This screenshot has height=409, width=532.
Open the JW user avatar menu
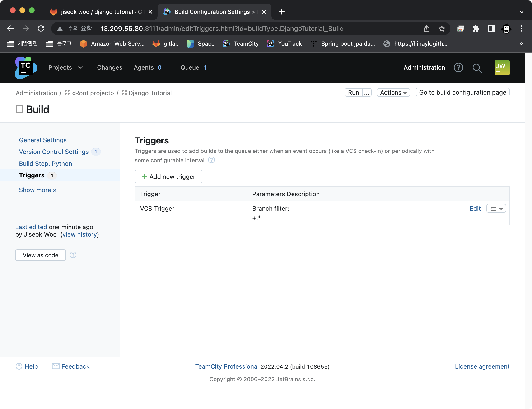[x=502, y=68]
